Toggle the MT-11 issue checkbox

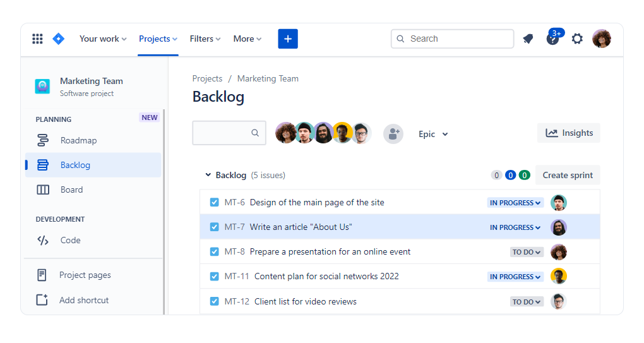click(x=215, y=276)
